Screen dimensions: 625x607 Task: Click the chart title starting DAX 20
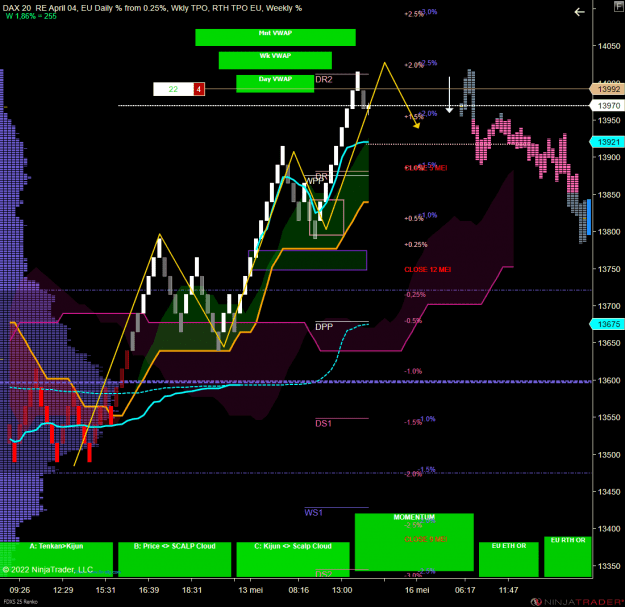[x=152, y=8]
